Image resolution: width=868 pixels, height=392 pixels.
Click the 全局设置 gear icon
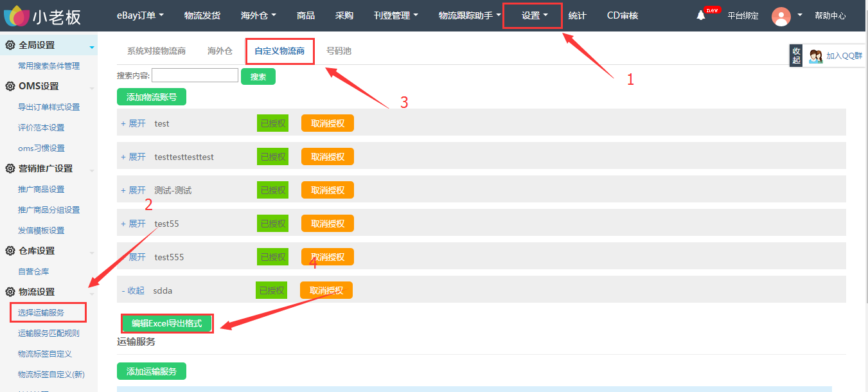click(x=10, y=45)
